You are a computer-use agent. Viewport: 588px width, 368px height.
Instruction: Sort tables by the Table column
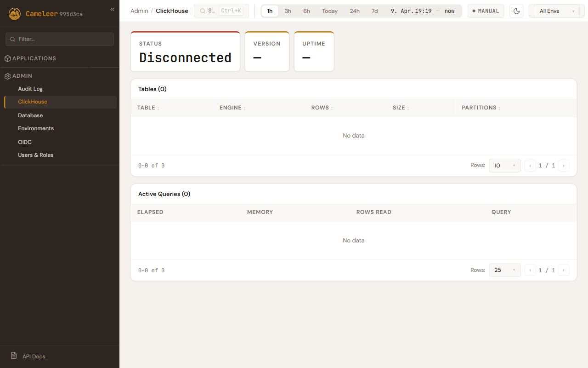point(148,108)
